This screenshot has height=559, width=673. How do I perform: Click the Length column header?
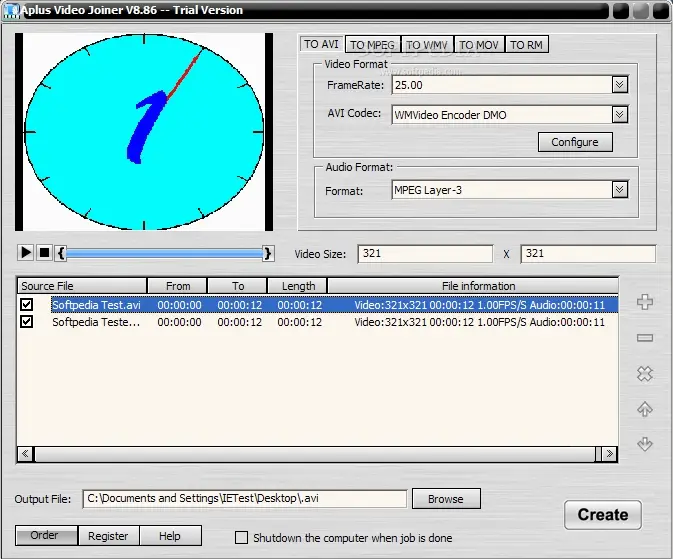point(298,286)
